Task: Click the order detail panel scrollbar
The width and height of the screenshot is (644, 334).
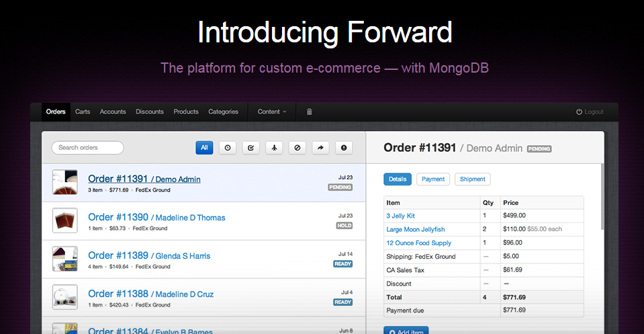Action: 602,196
